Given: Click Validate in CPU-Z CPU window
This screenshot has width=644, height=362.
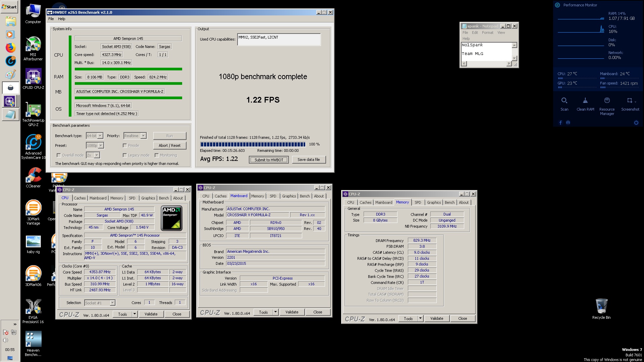Looking at the screenshot, I should 151,314.
